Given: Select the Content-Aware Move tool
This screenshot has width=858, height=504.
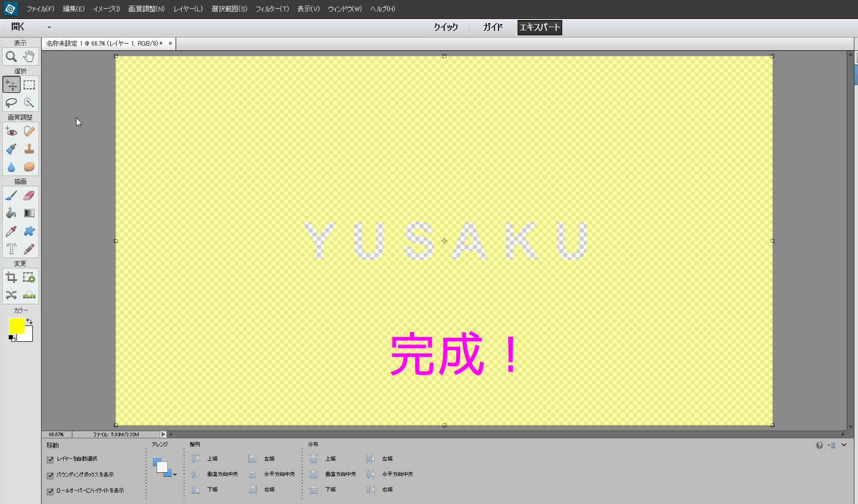Looking at the screenshot, I should [x=11, y=296].
